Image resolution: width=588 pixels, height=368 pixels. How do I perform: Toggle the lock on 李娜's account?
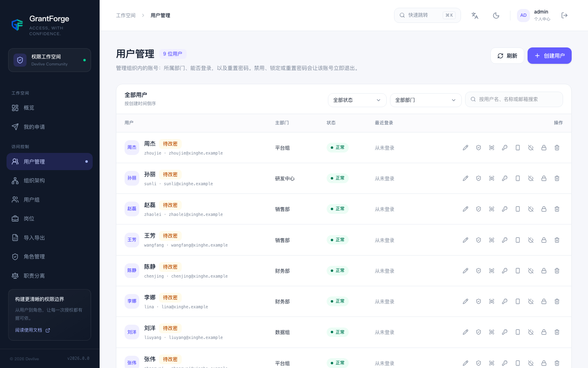[x=544, y=301]
